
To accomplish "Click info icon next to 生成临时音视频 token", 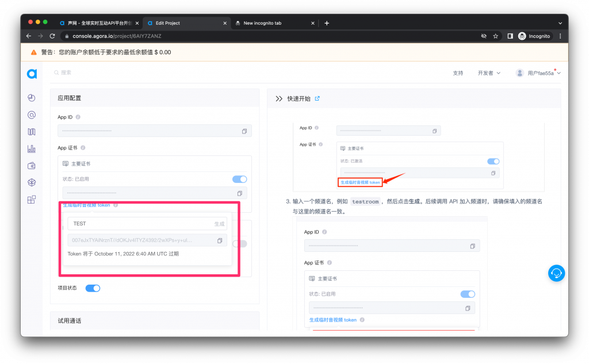I will [x=116, y=205].
